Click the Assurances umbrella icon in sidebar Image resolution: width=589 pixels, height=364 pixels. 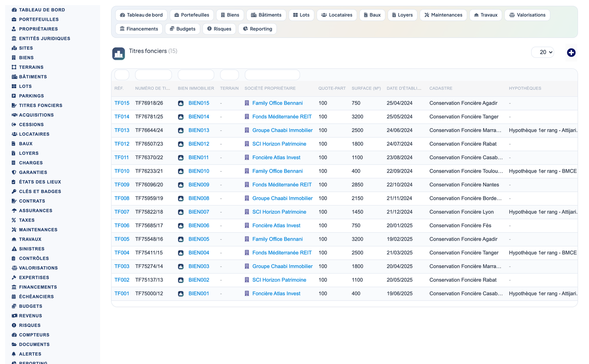pos(14,211)
